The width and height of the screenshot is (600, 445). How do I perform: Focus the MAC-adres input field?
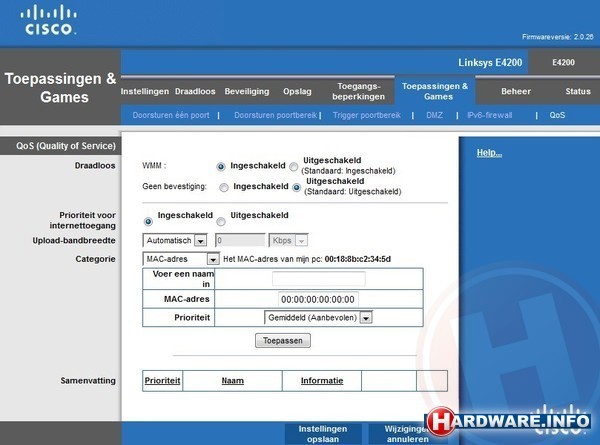click(x=318, y=299)
